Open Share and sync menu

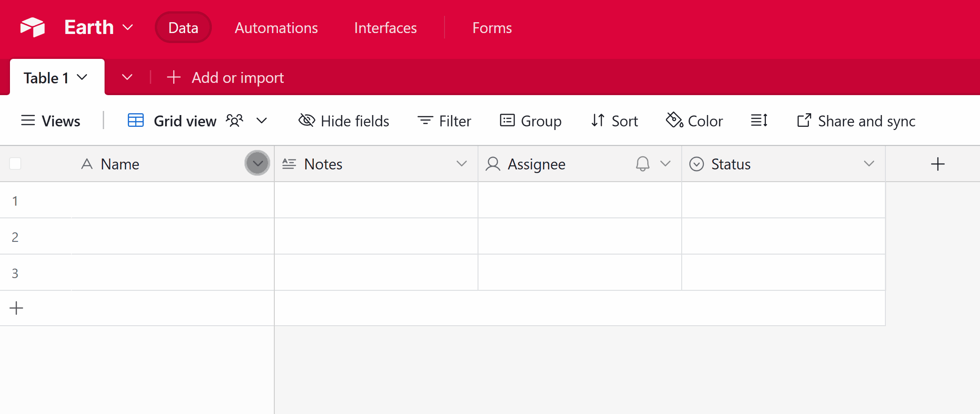point(856,121)
